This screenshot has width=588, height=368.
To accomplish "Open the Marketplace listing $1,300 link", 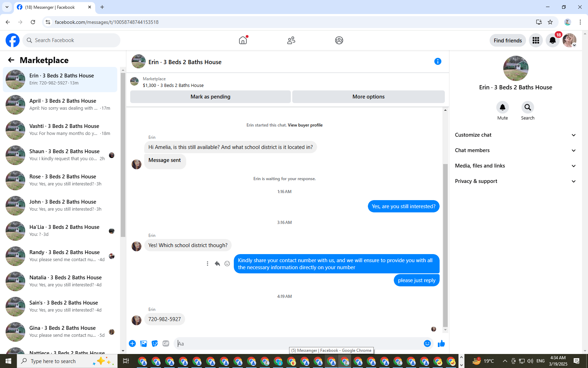I will click(173, 85).
